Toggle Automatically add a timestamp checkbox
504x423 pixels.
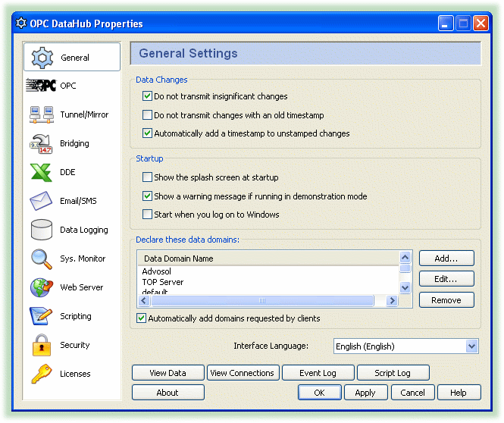coord(147,133)
